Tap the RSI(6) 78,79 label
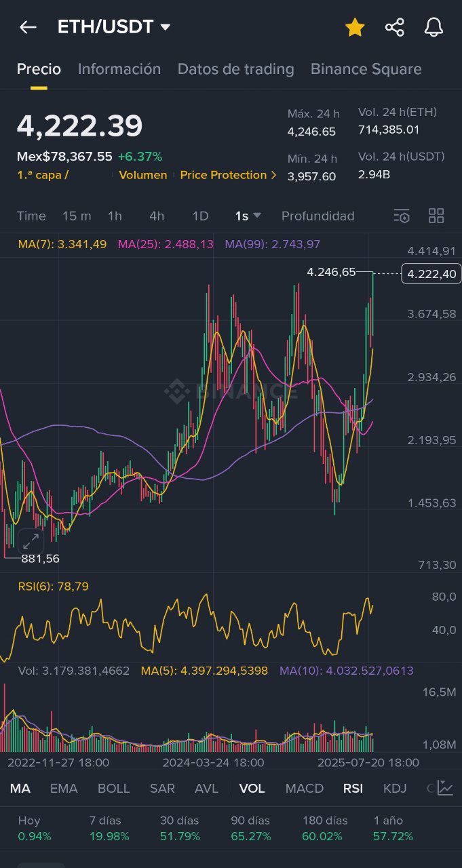The width and height of the screenshot is (462, 868). pos(53,587)
